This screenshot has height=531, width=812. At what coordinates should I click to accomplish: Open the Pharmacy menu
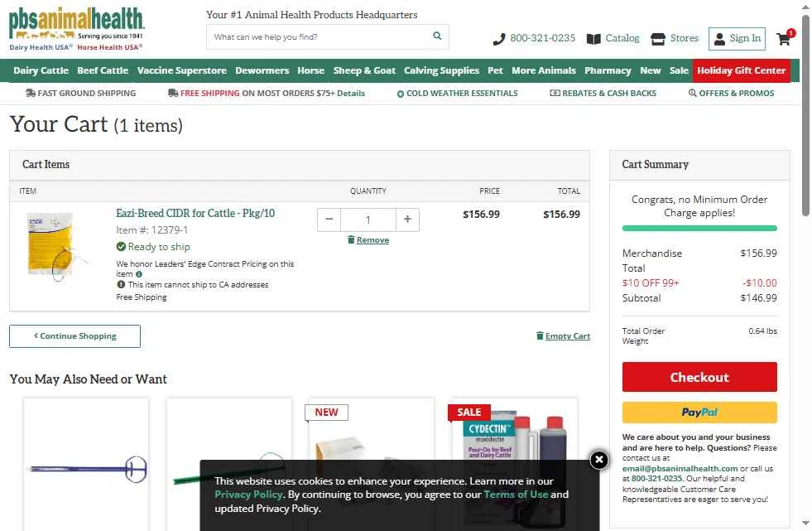608,70
